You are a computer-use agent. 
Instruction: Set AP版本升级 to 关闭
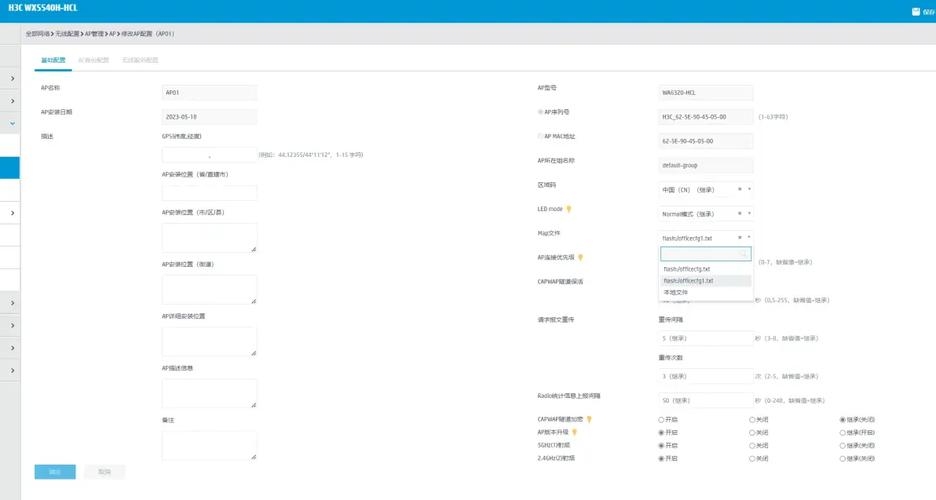click(x=752, y=433)
